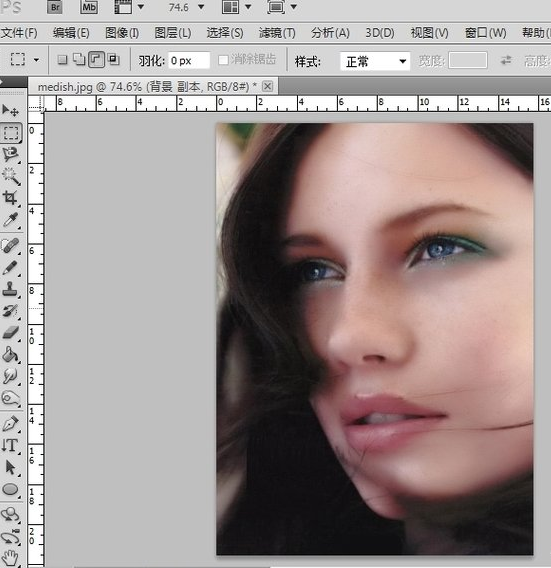Image resolution: width=551 pixels, height=568 pixels.
Task: Select the Eyedropper tool
Action: (11, 220)
